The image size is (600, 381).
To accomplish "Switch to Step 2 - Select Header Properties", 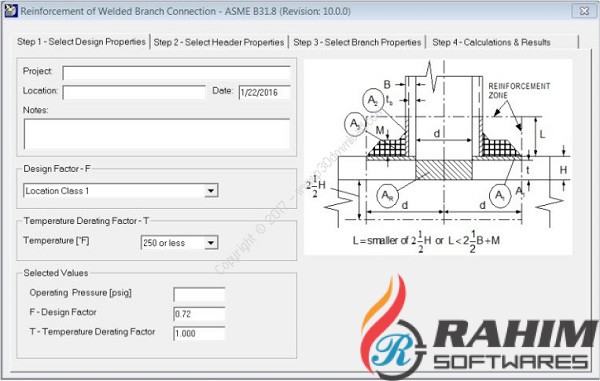I will point(219,42).
